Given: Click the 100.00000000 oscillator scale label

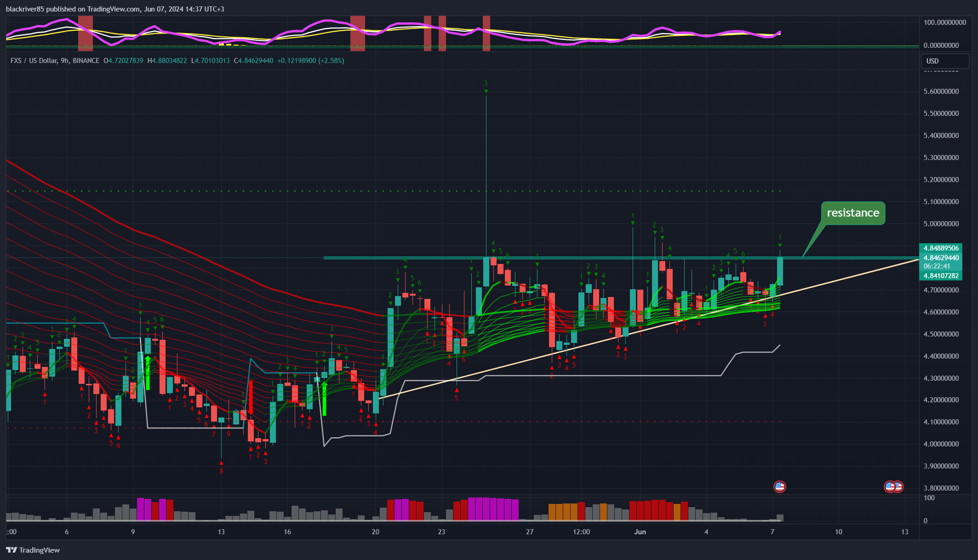Looking at the screenshot, I should 945,23.
